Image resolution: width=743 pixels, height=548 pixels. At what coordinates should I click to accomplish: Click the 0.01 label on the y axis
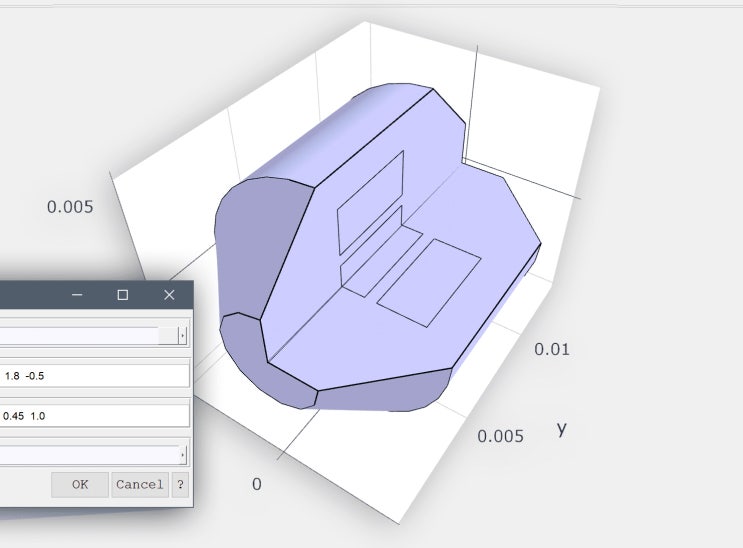point(552,349)
